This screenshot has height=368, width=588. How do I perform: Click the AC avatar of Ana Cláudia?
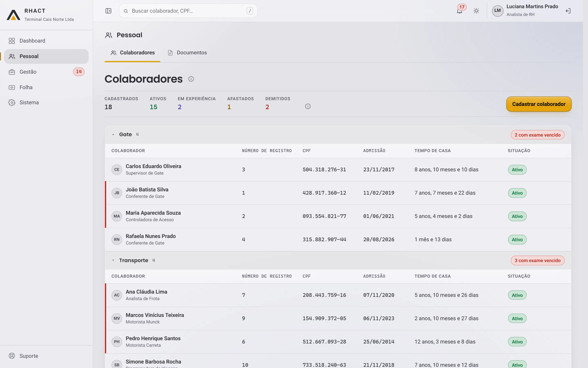tap(117, 295)
